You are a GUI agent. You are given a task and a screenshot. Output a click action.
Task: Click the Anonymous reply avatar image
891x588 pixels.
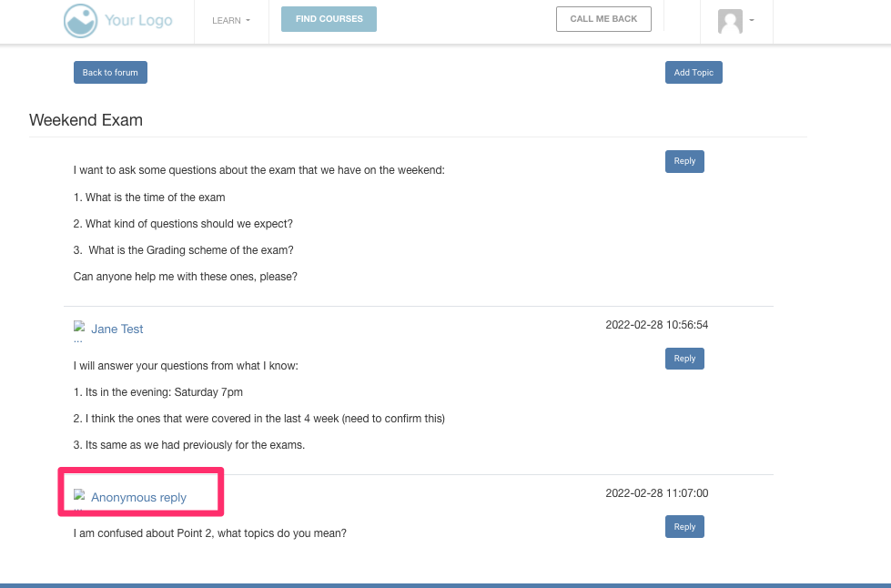pos(79,496)
